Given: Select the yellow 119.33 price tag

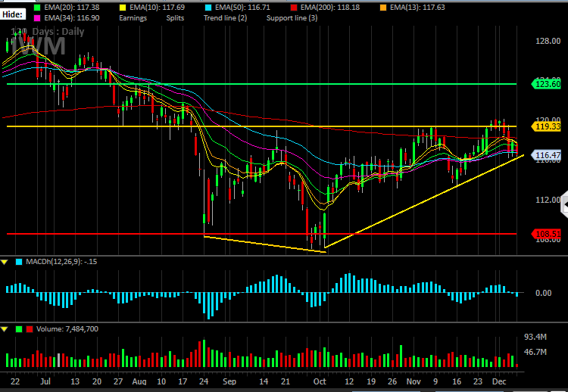Looking at the screenshot, I should click(546, 126).
